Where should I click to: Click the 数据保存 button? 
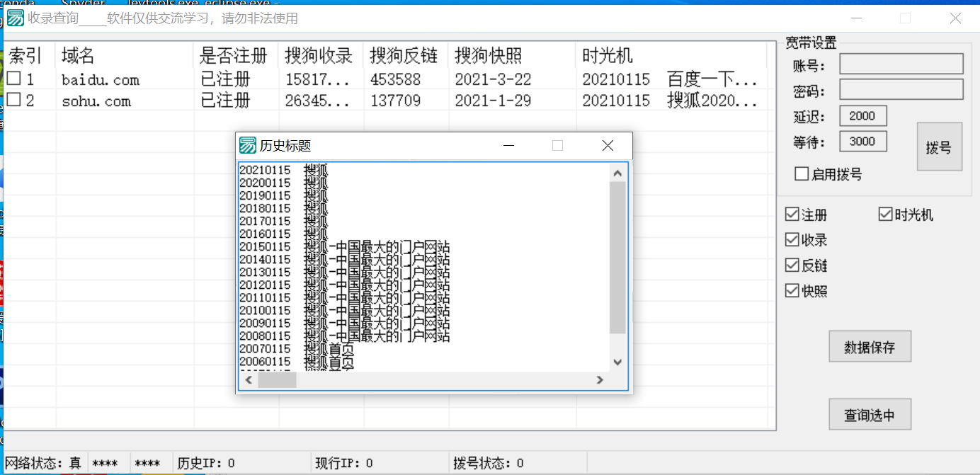[870, 346]
